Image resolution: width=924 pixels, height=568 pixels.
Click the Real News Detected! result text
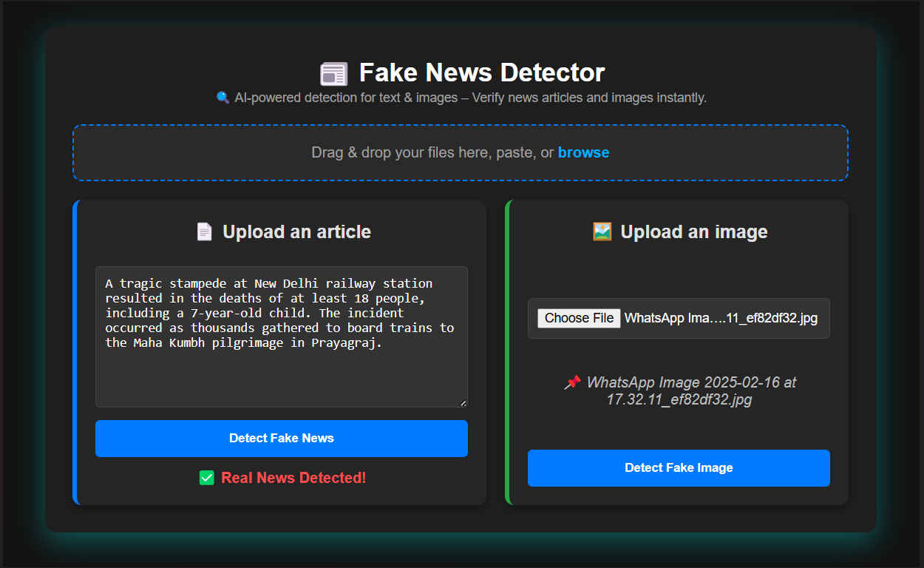293,479
